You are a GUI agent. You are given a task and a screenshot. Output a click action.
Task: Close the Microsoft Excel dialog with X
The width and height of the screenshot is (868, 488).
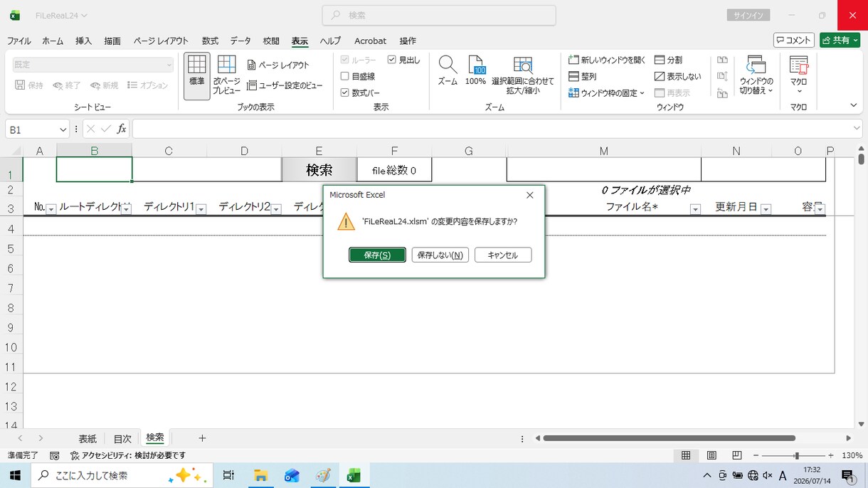pyautogui.click(x=530, y=195)
